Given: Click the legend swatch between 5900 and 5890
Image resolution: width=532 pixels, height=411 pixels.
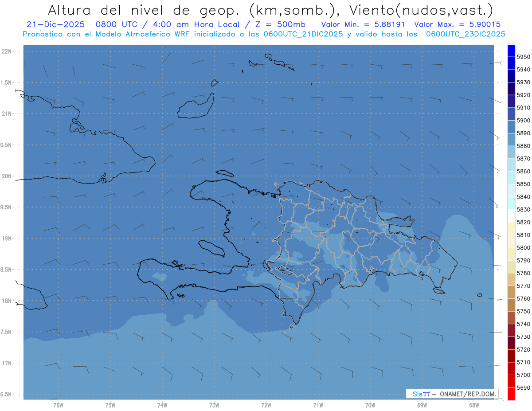Looking at the screenshot, I should tap(511, 126).
